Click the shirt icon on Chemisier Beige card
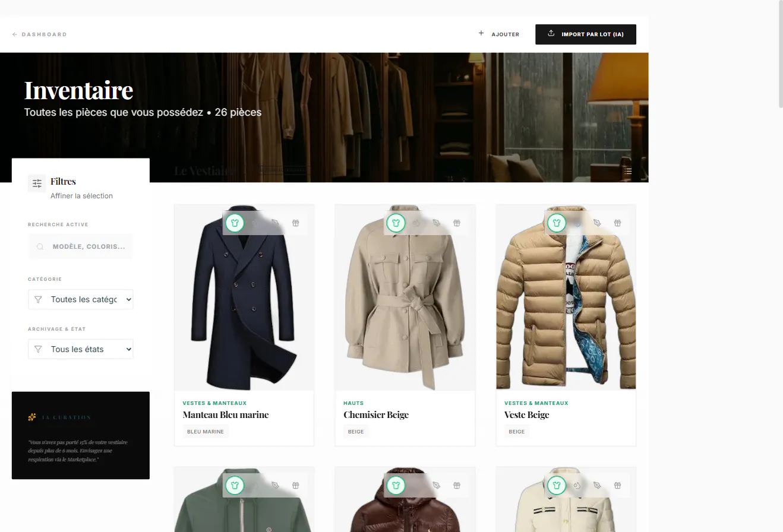The height and width of the screenshot is (532, 783). click(396, 223)
